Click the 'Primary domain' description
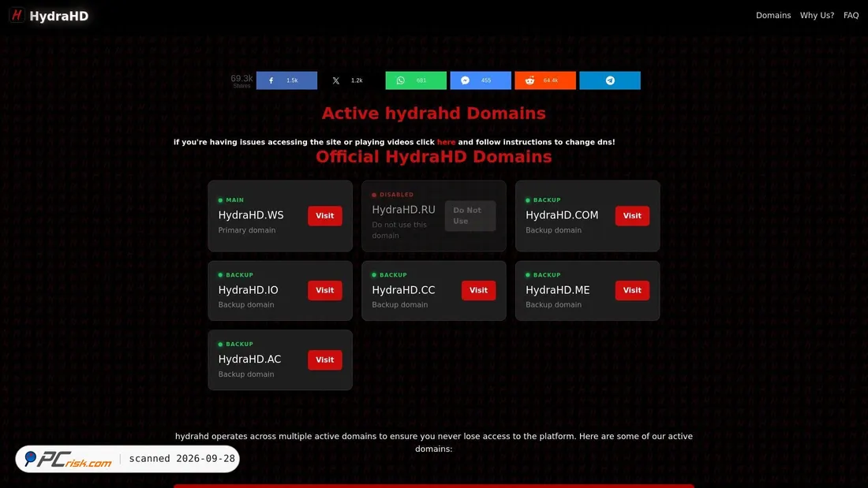The width and height of the screenshot is (868, 488). click(x=247, y=230)
